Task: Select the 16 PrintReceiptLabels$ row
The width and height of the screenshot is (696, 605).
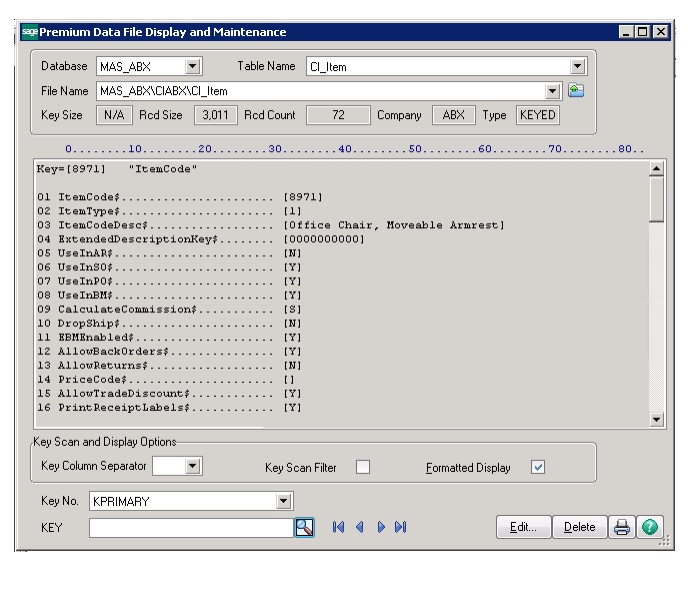Action: pos(169,407)
